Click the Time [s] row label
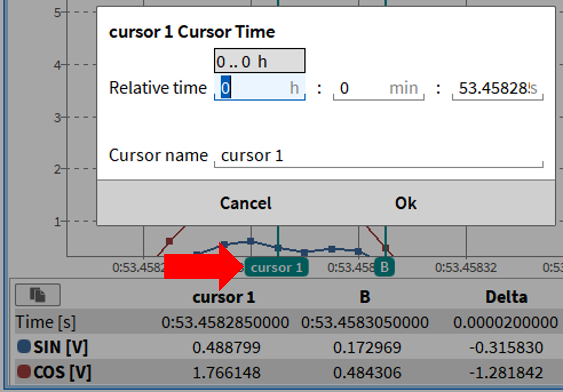 (x=46, y=322)
